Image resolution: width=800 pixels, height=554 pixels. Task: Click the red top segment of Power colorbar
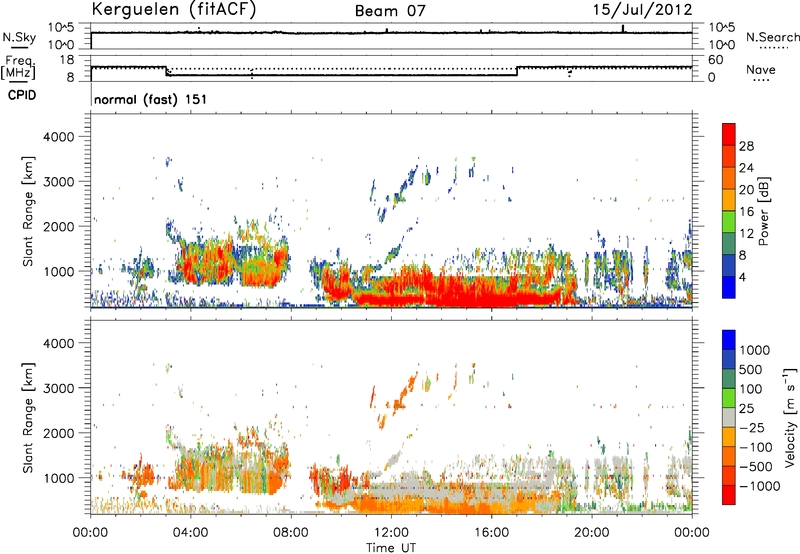[729, 135]
